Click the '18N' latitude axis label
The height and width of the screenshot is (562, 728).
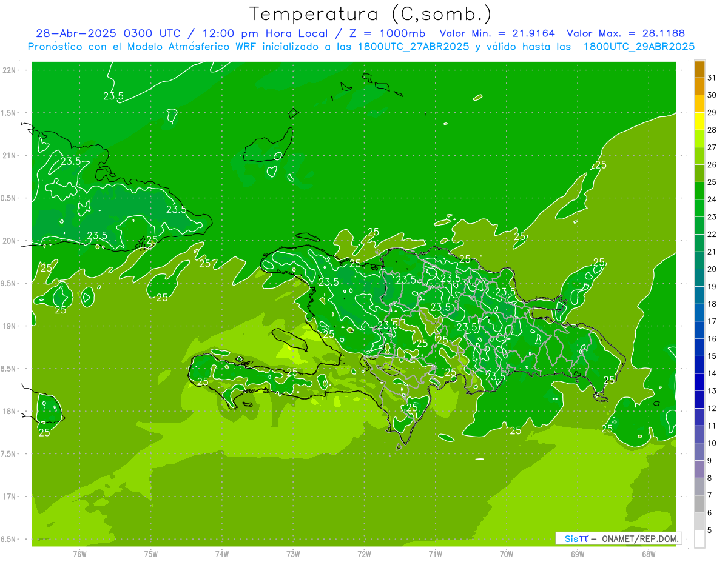pos(9,411)
